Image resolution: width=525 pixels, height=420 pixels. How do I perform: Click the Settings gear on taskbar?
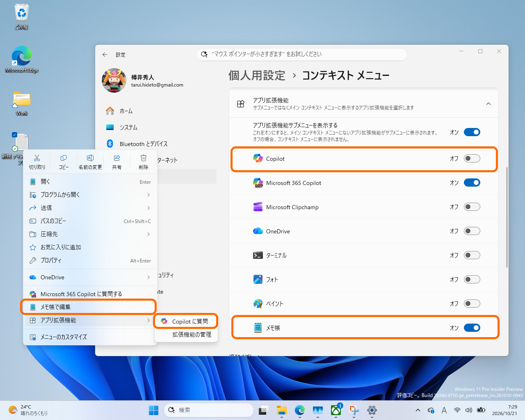coord(372,410)
